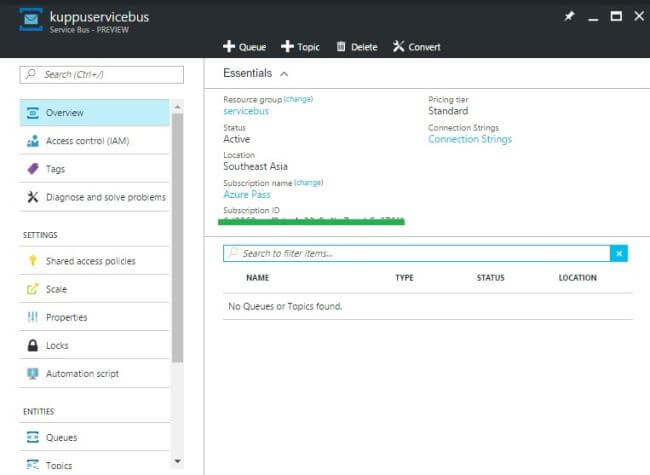Click the purple Tags icon
650x475 pixels.
coord(33,169)
